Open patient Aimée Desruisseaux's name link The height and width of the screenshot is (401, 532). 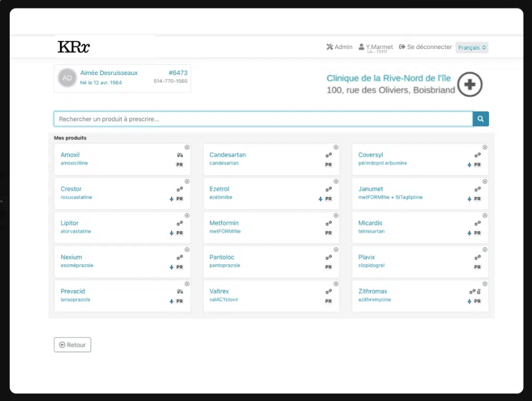point(109,73)
